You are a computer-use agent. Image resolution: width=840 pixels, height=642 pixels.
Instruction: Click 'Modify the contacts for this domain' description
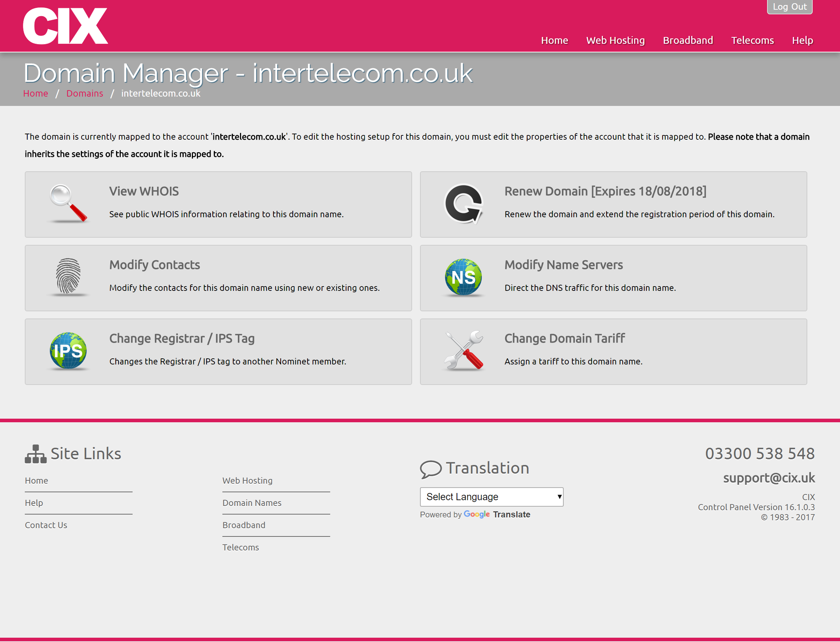[244, 288]
